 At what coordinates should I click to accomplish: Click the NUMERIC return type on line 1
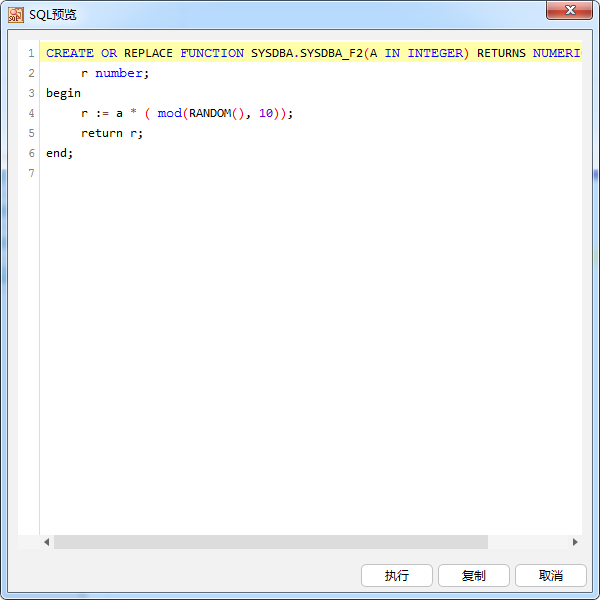(557, 53)
